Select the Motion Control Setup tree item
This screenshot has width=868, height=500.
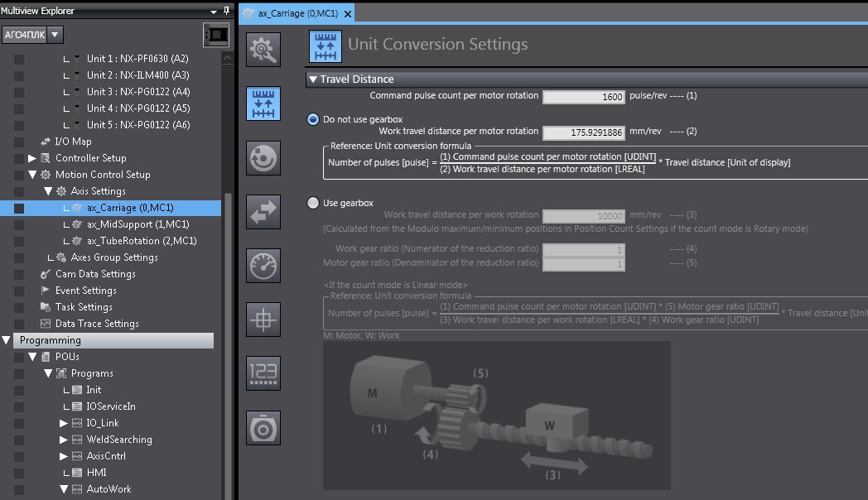103,175
